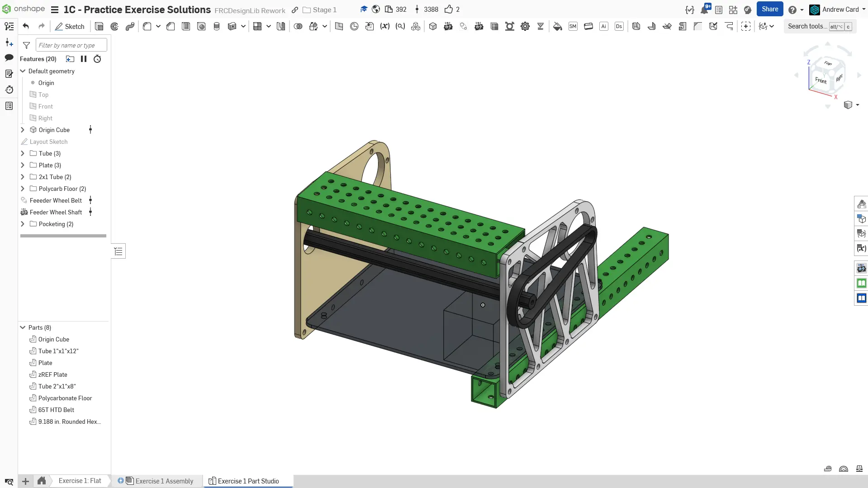Open the Comments panel icon
This screenshot has height=488, width=868.
[x=9, y=57]
